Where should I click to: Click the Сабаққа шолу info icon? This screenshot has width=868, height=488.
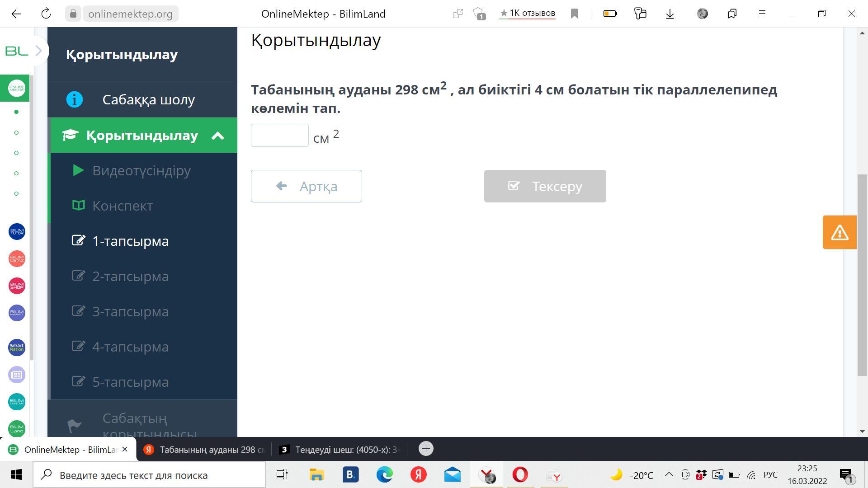[75, 99]
